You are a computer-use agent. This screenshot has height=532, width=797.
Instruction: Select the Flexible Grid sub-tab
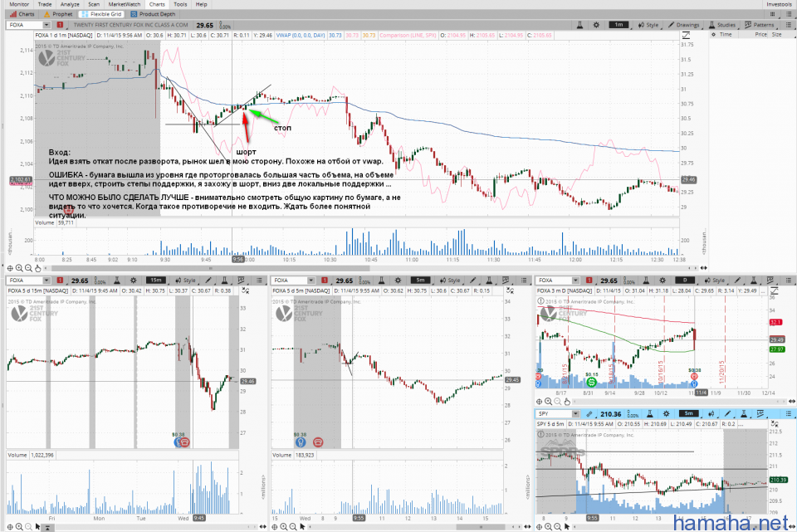point(101,14)
